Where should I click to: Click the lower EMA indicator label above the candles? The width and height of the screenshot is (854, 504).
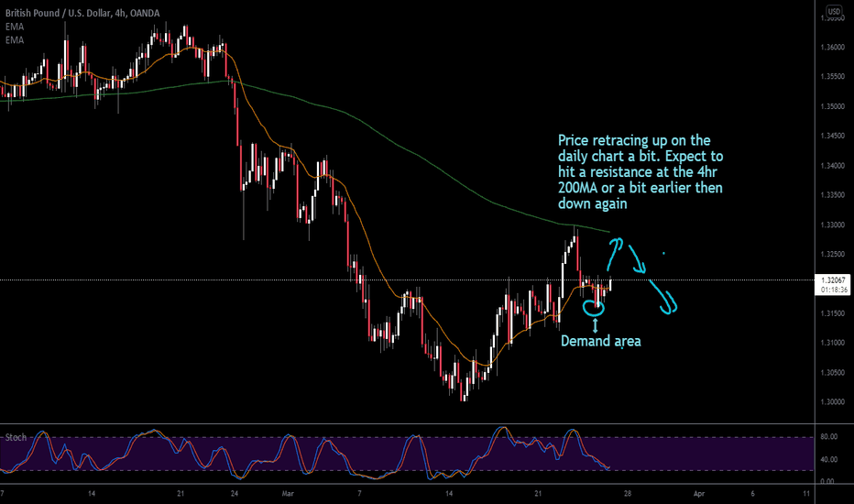pos(15,40)
